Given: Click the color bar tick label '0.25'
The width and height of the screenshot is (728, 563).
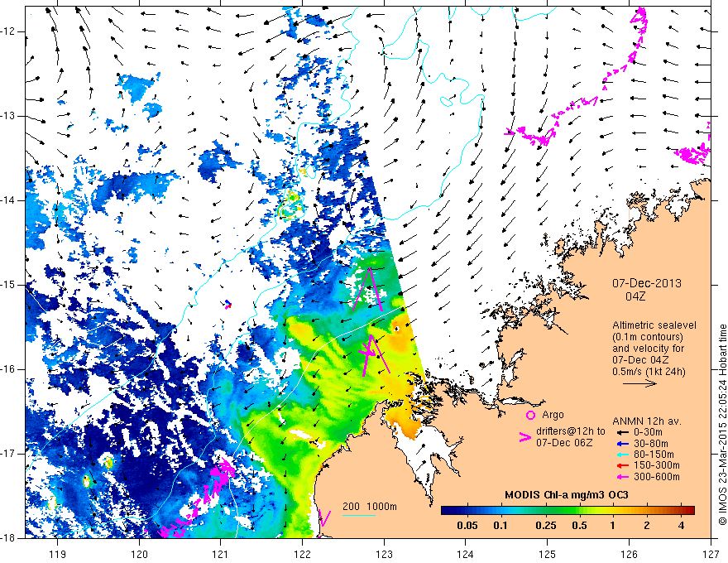Looking at the screenshot, I should click(545, 526).
